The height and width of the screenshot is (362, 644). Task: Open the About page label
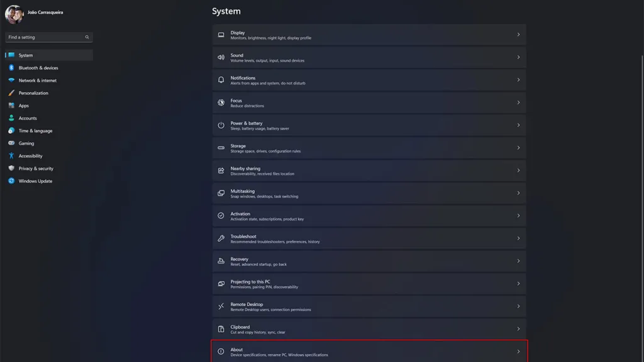(236, 349)
